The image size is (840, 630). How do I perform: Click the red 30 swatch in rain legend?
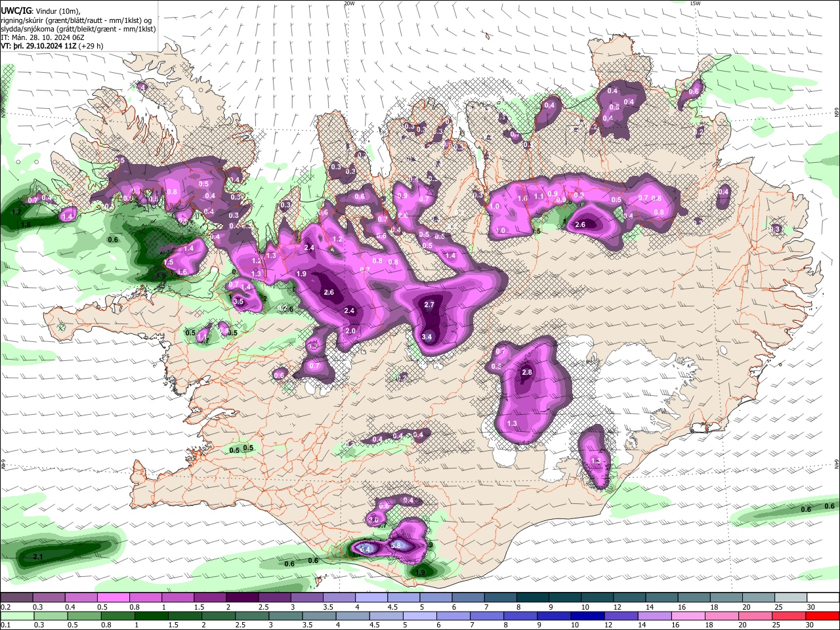click(x=823, y=616)
